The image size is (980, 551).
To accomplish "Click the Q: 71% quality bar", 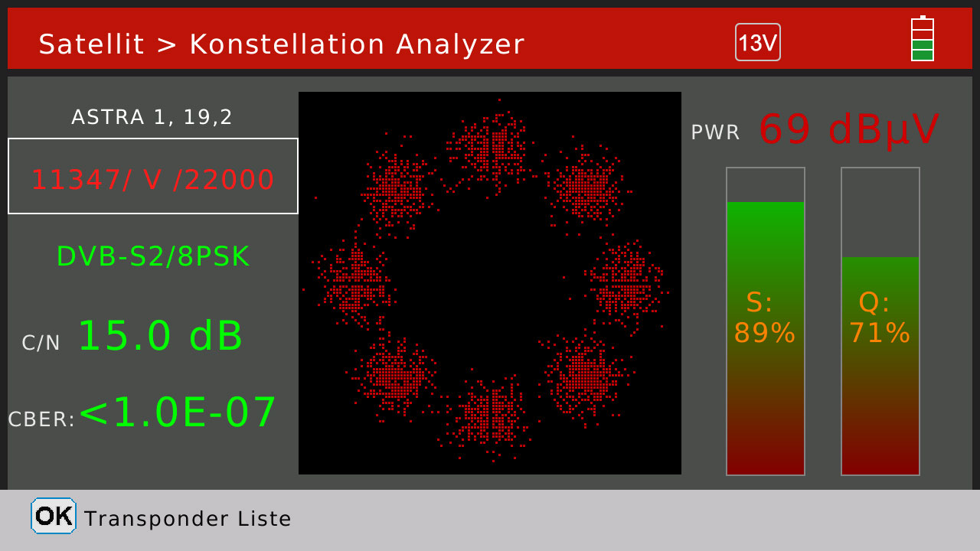I will pos(880,321).
